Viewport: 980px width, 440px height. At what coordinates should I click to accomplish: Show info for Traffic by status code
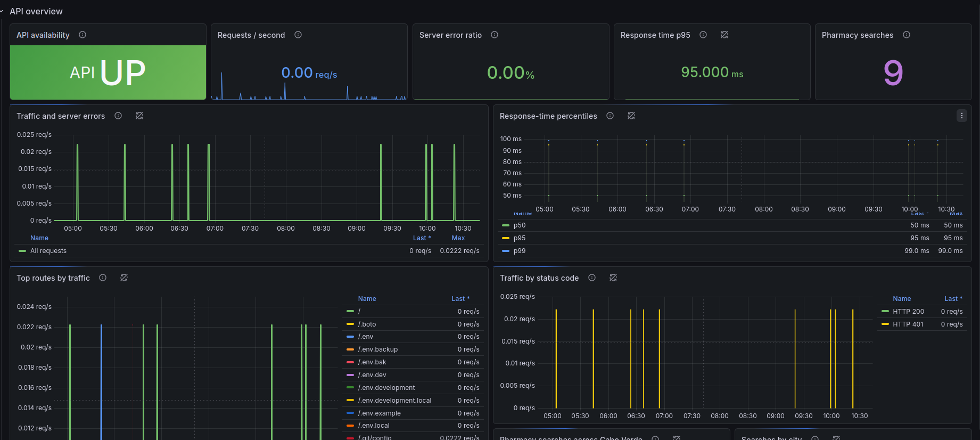coord(592,278)
